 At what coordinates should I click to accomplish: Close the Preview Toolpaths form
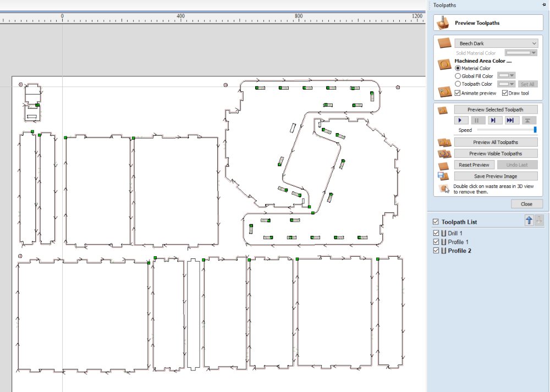526,204
